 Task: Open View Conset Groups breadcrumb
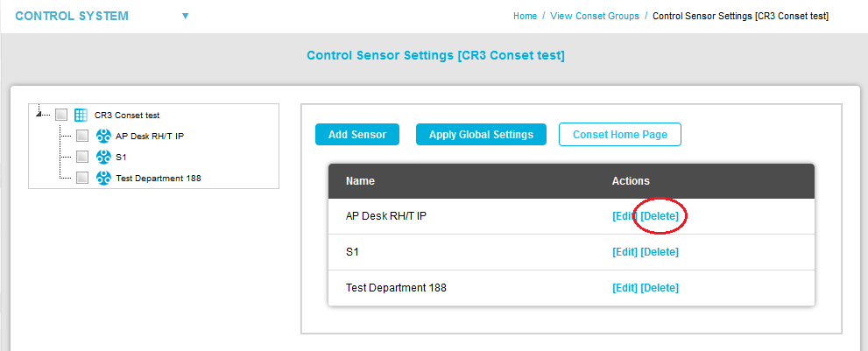597,16
